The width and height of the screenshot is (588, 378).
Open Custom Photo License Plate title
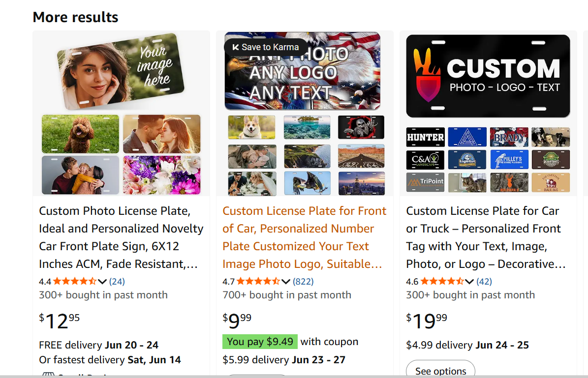121,237
